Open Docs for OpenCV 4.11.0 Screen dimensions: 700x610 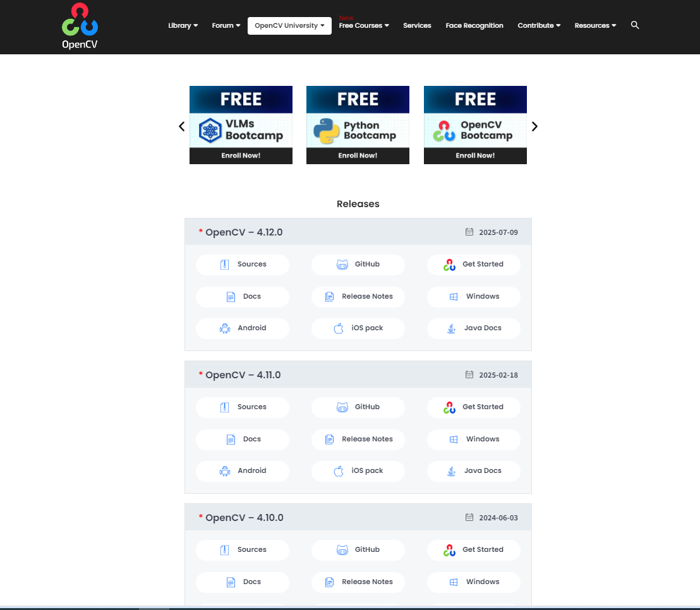[243, 440]
